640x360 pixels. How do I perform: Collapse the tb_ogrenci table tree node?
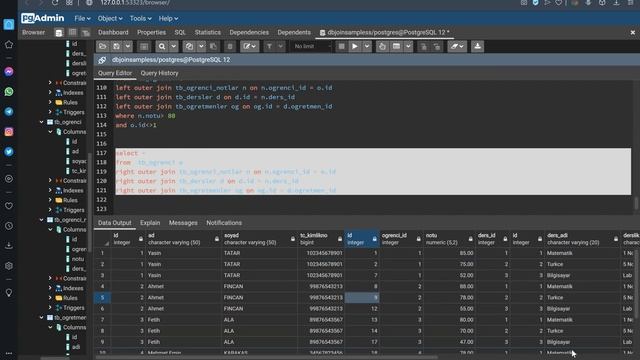[42, 122]
